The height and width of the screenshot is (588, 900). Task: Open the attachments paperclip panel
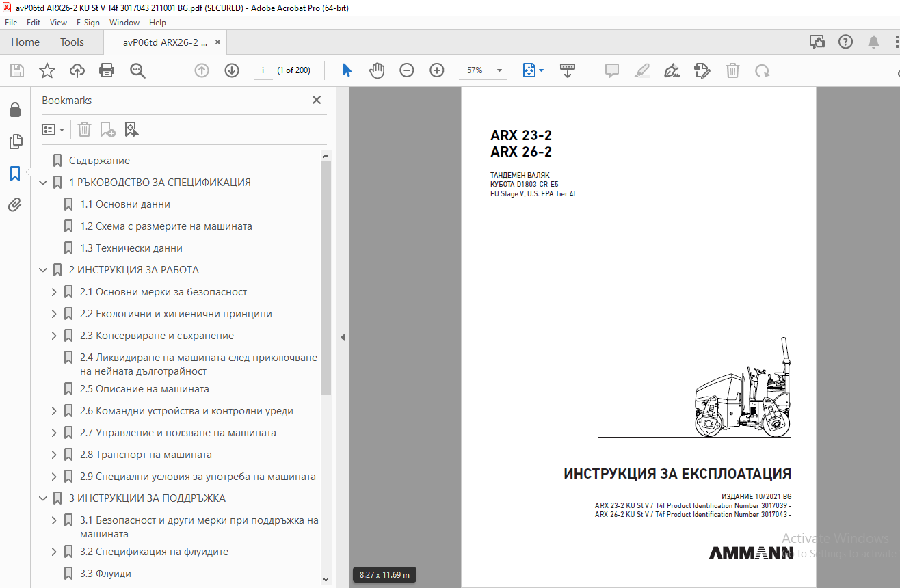15,204
